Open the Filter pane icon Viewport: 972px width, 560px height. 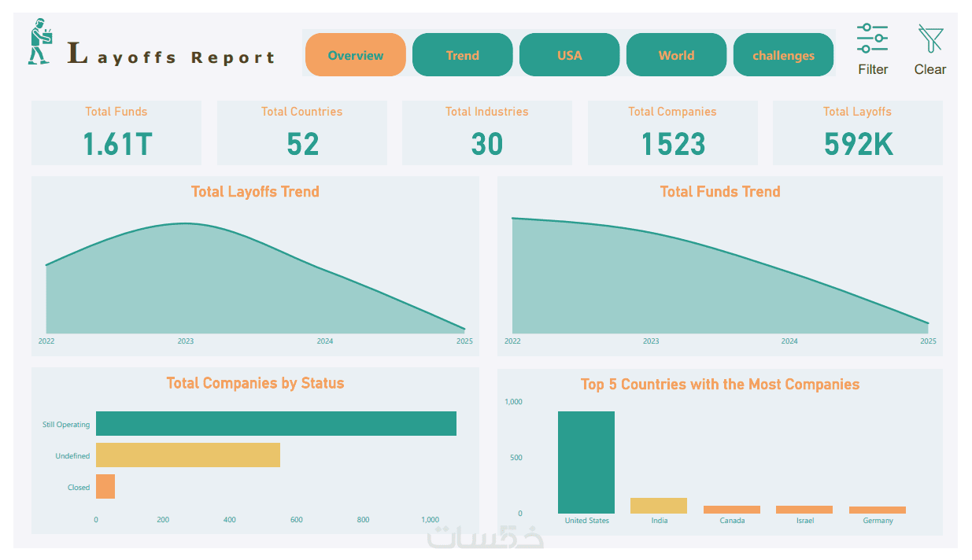click(x=872, y=39)
